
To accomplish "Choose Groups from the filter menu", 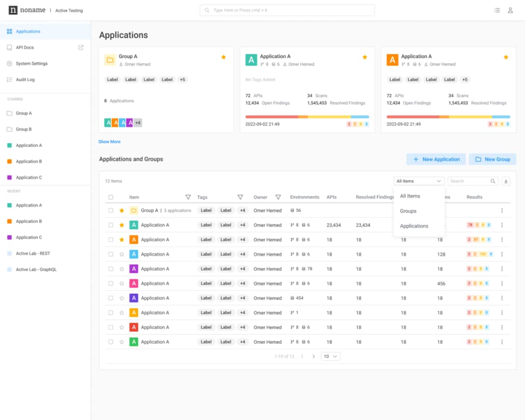I will click(408, 211).
